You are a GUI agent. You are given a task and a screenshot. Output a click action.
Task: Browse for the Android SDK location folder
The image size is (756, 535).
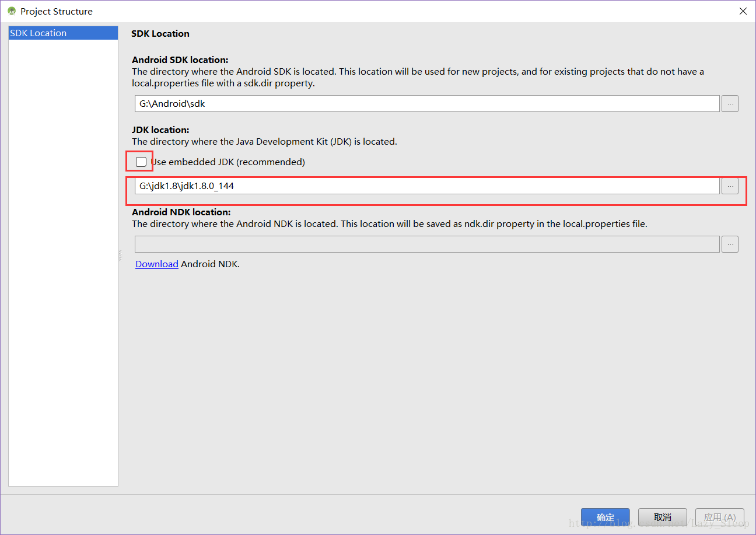(730, 104)
